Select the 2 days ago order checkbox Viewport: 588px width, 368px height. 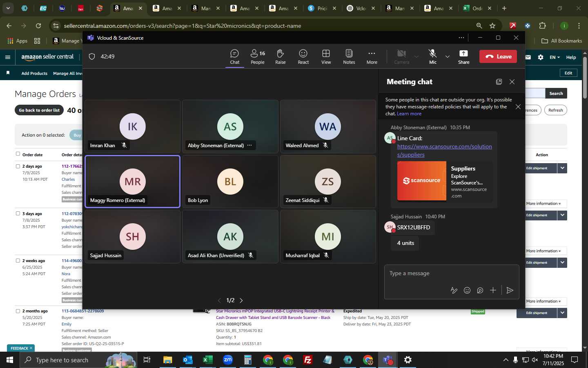(18, 166)
